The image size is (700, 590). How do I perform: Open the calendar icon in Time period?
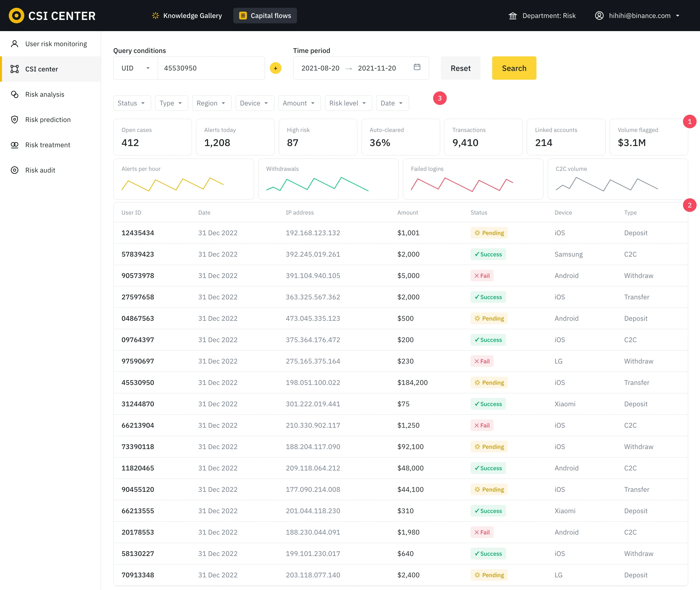(x=417, y=67)
